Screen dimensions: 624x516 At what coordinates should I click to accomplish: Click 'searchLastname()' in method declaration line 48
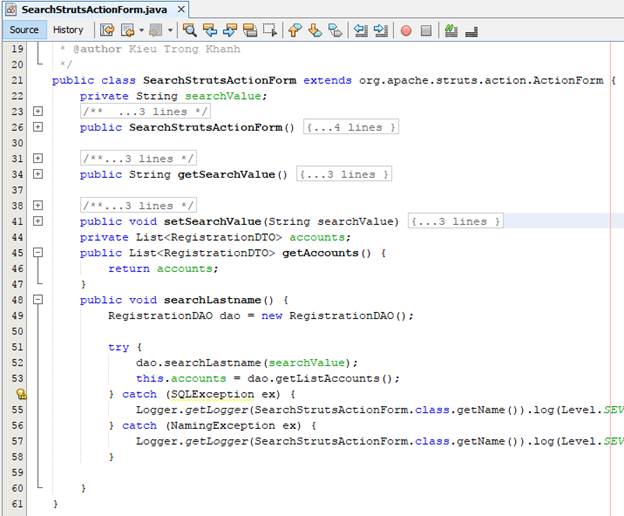pyautogui.click(x=218, y=300)
